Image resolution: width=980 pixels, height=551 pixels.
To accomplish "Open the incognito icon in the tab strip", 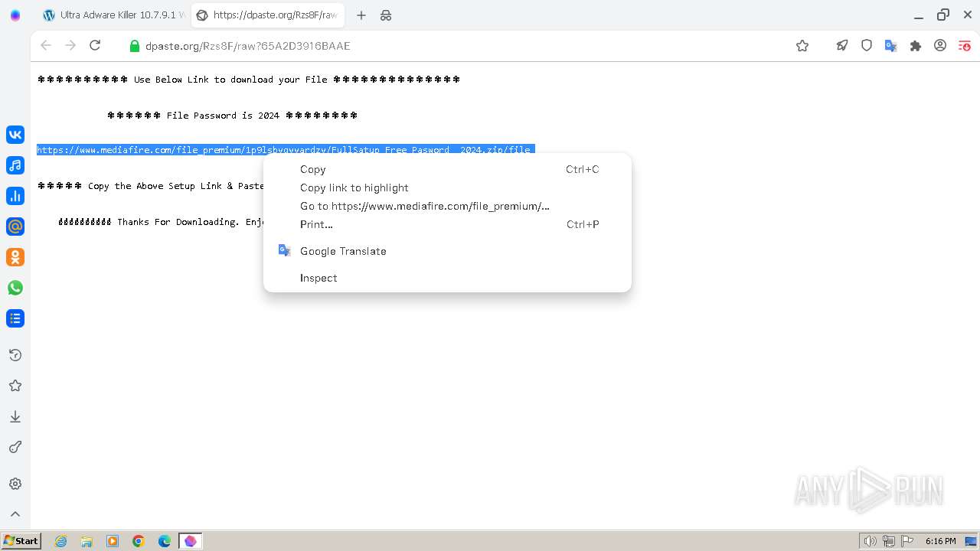I will pyautogui.click(x=386, y=15).
